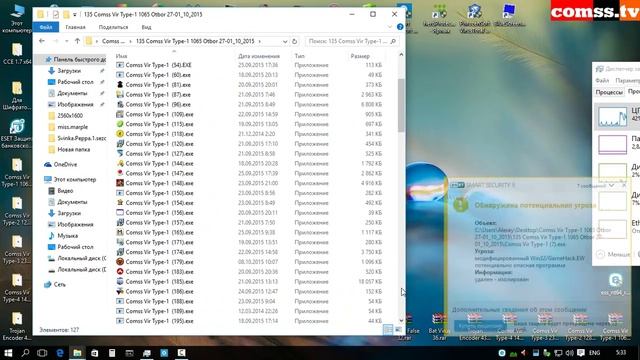Open Task View on taskbar
Viewport: 640px width, 360px height.
[x=42, y=353]
